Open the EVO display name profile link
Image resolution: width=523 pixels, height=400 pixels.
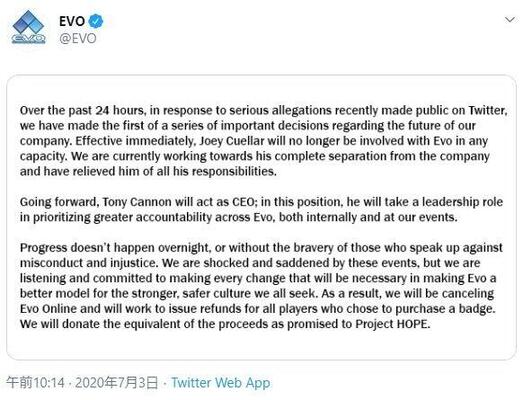click(x=72, y=21)
